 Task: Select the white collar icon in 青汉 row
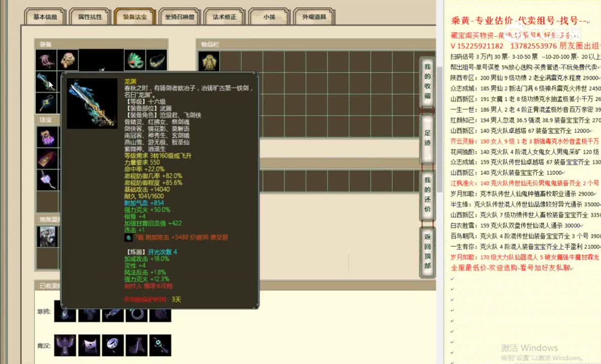click(89, 345)
